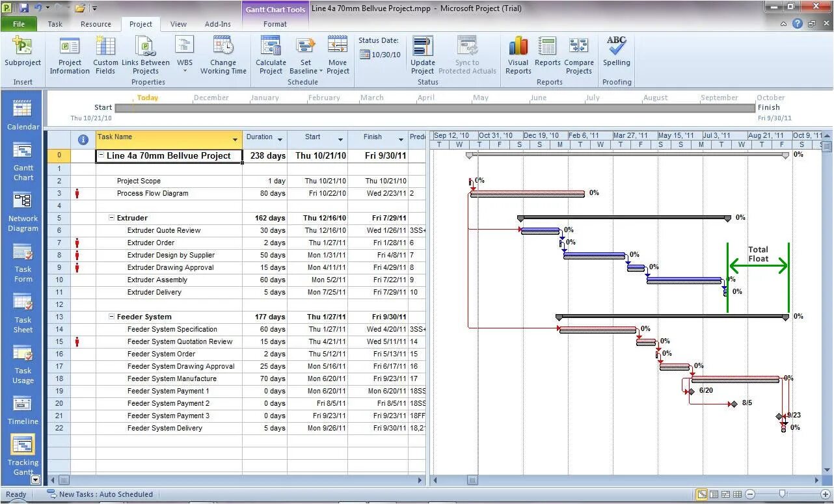Open the Reports ribbon button

548,52
